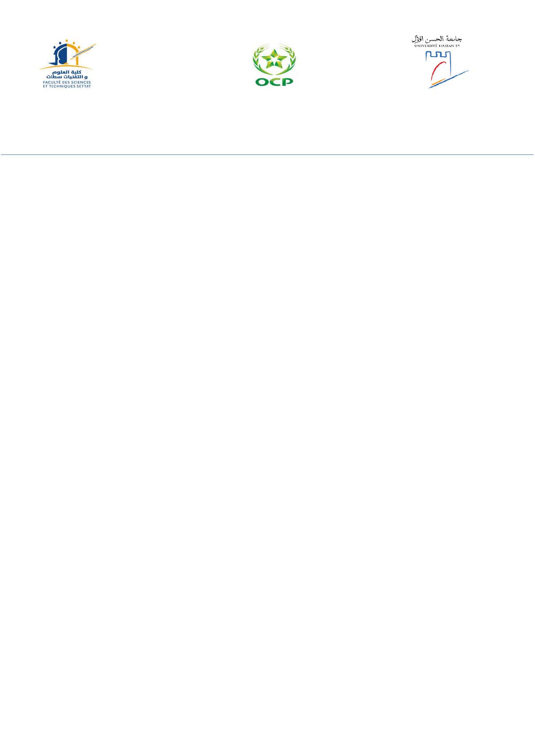Click the ET TECHNIQUES SETTAT text line

(x=67, y=86)
